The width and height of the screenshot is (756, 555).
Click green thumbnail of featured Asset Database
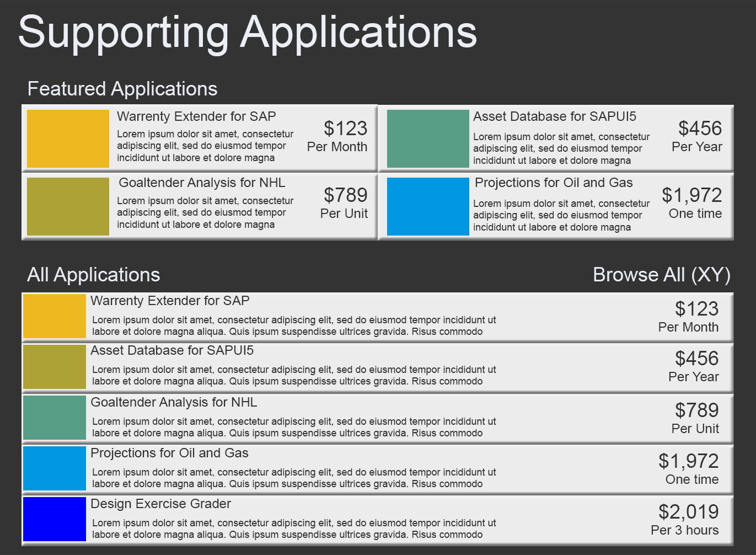428,138
